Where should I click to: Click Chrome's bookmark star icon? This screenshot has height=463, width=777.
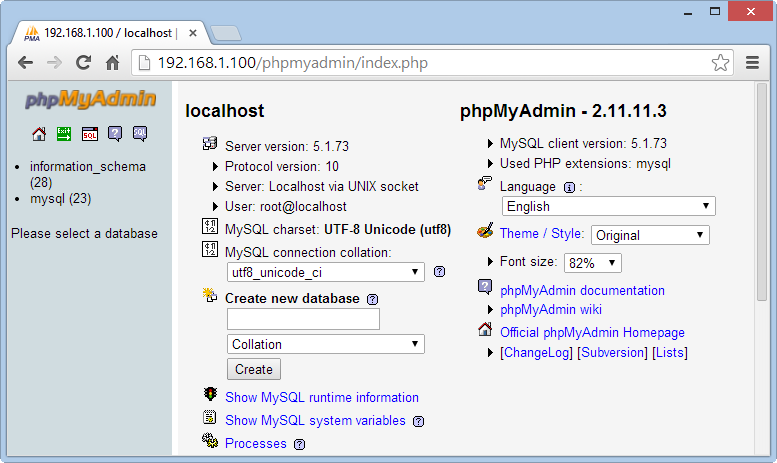click(720, 63)
